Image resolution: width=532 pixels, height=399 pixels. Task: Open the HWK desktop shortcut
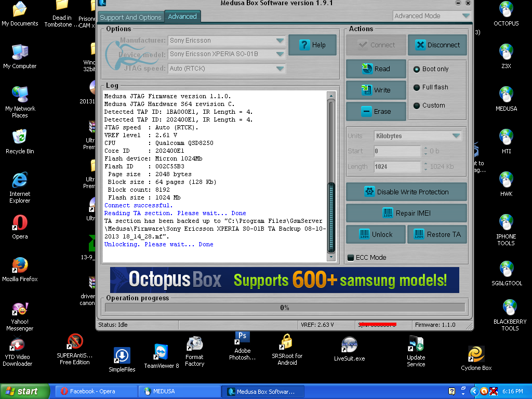coord(506,184)
